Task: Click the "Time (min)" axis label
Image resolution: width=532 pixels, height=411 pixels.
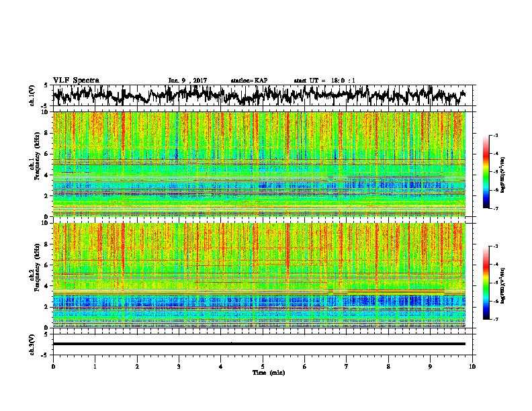Action: click(x=269, y=373)
